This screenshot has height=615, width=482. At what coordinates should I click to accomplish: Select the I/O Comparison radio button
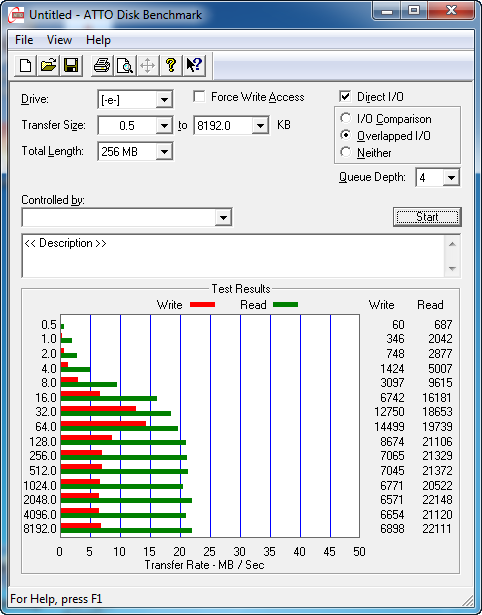pyautogui.click(x=346, y=118)
